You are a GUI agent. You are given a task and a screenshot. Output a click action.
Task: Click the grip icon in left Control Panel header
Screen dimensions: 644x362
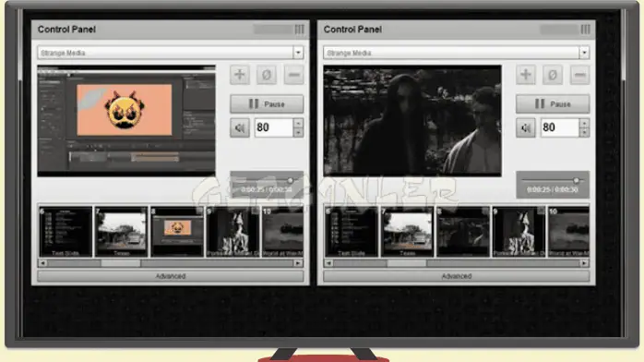coord(300,30)
